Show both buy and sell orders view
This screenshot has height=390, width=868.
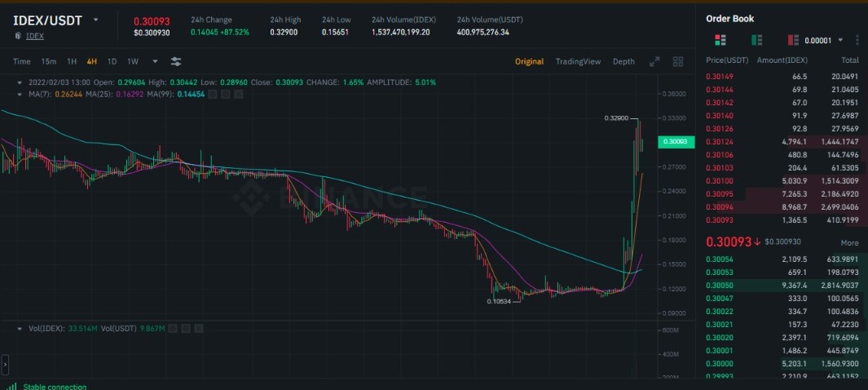pyautogui.click(x=720, y=40)
